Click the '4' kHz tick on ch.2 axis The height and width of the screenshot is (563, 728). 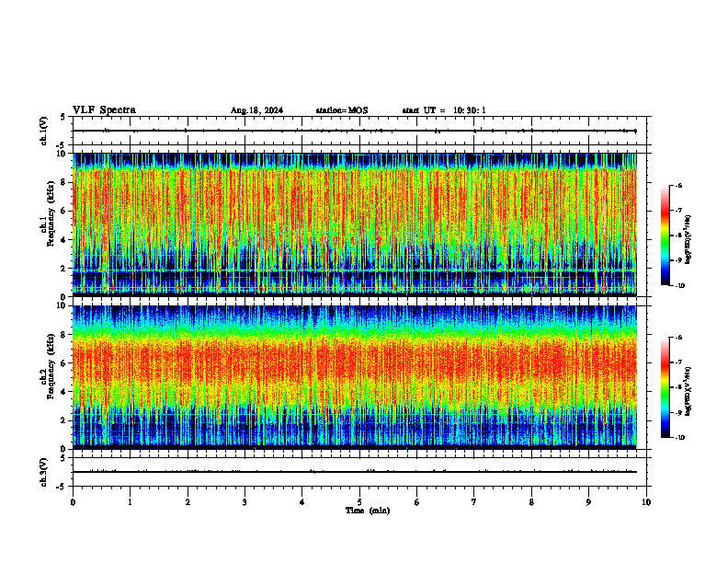tap(64, 392)
